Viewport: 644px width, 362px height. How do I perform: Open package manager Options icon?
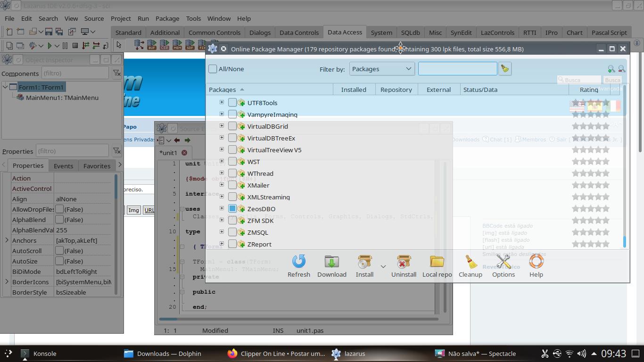[x=504, y=262]
